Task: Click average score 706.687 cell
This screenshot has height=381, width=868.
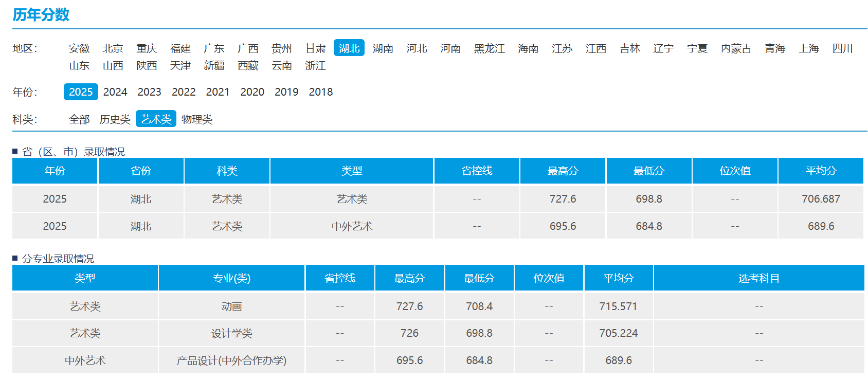Action: click(x=821, y=199)
